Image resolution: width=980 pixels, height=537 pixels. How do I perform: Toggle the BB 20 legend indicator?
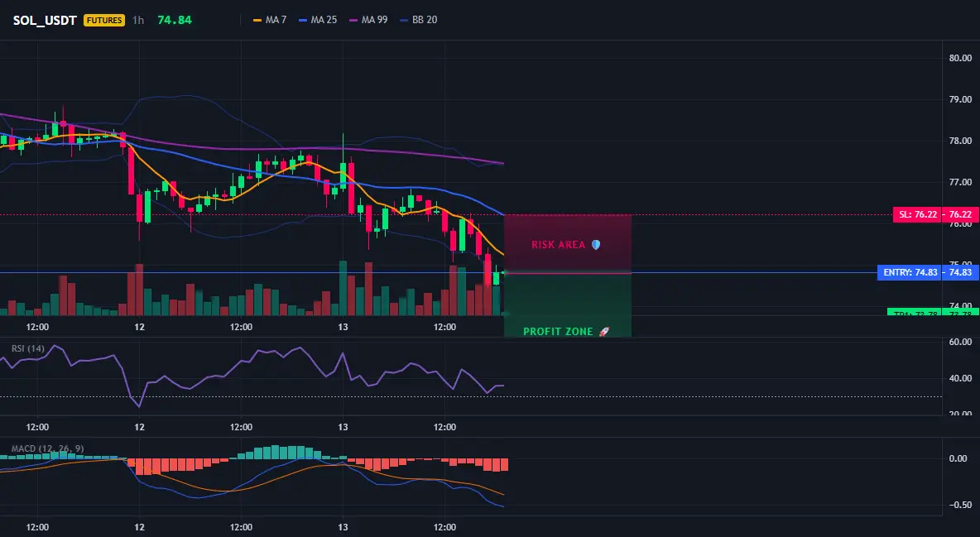419,20
